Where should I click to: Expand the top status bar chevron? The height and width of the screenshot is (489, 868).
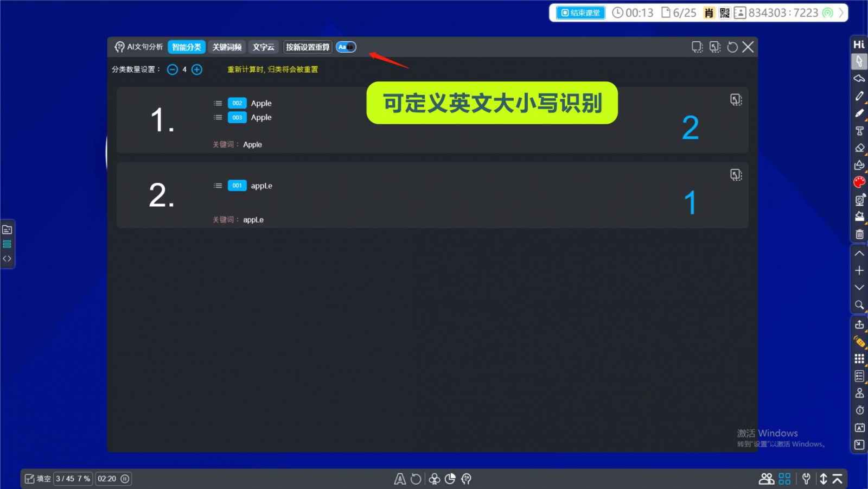tap(841, 12)
